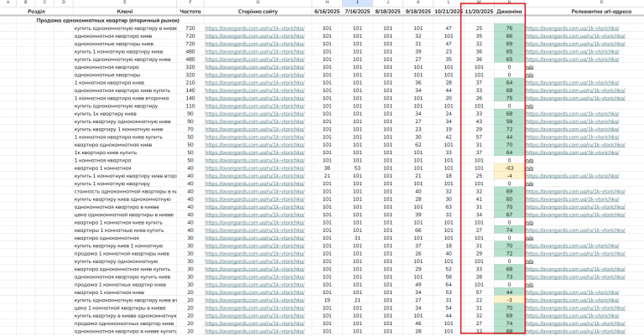
Task: Click 7/16/2025 value '31' for 'квартира однокомнатная'
Action: click(357, 238)
